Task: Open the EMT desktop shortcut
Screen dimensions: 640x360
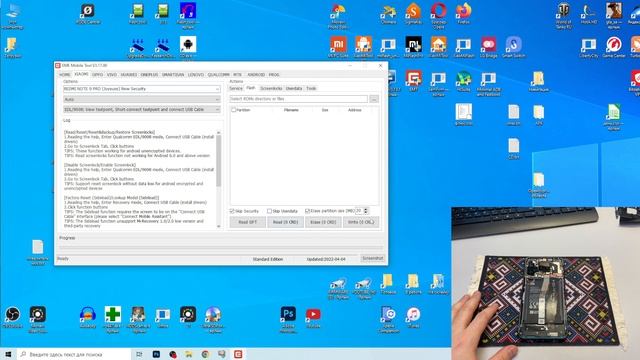Action: pos(413,80)
